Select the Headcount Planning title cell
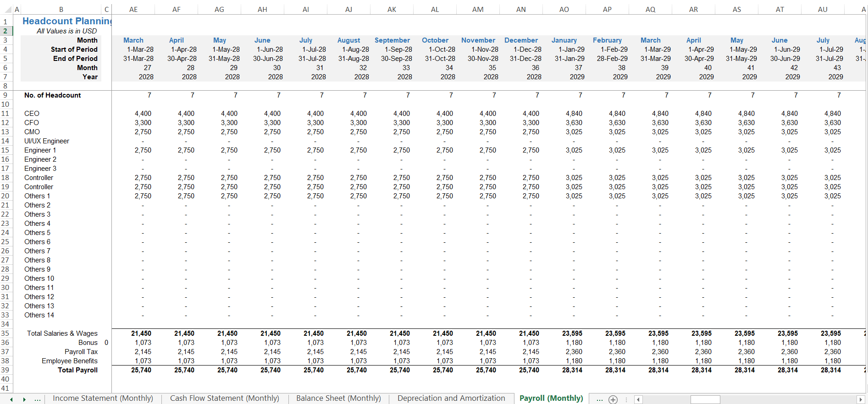 (66, 21)
